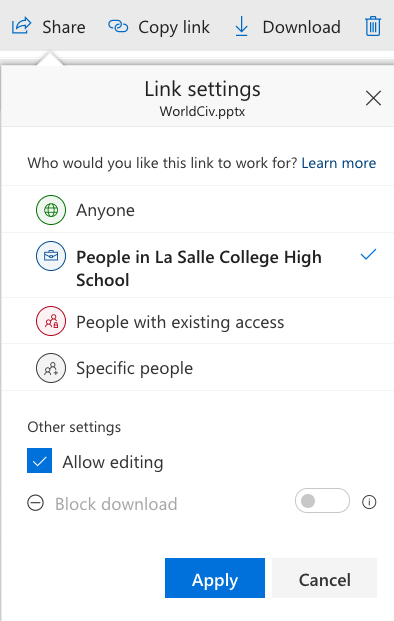Click the trash can delete icon
The width and height of the screenshot is (394, 621).
[373, 26]
